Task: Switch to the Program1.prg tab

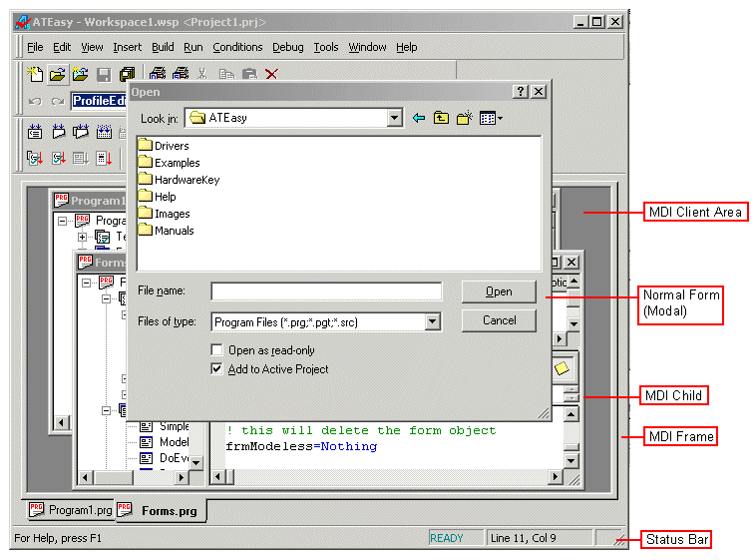Action: click(71, 510)
